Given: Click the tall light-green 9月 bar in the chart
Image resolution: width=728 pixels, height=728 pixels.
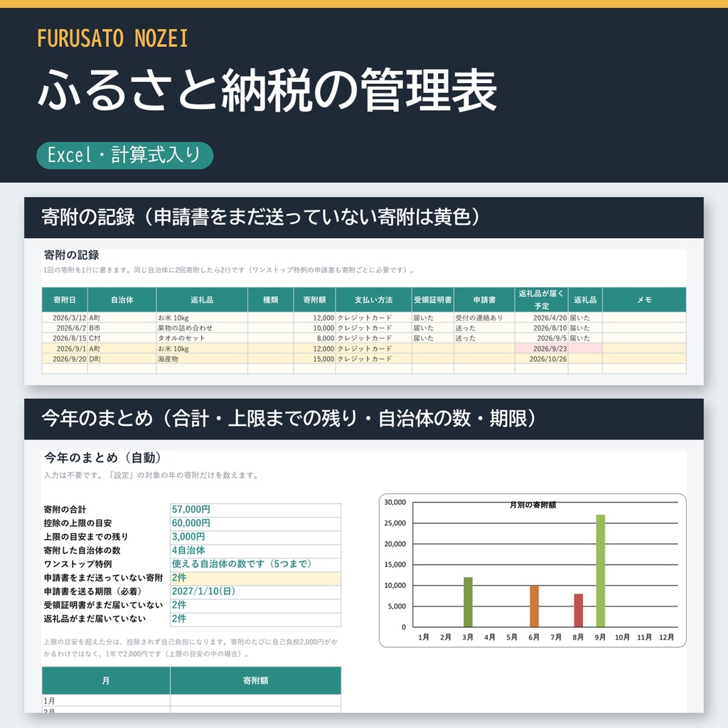Looking at the screenshot, I should point(600,571).
